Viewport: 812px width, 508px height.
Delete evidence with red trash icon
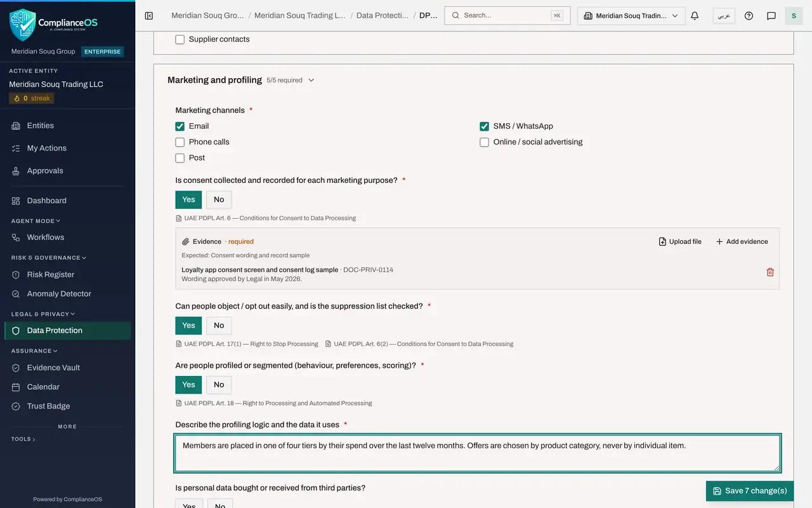(x=770, y=272)
